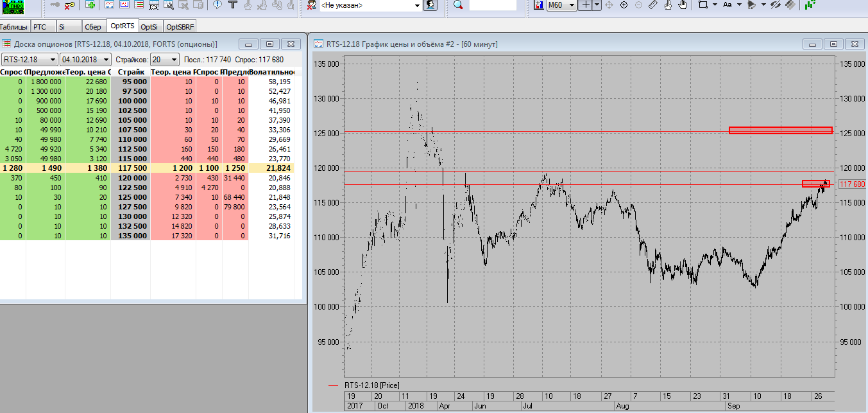Select the Aa text label tool

click(x=727, y=4)
